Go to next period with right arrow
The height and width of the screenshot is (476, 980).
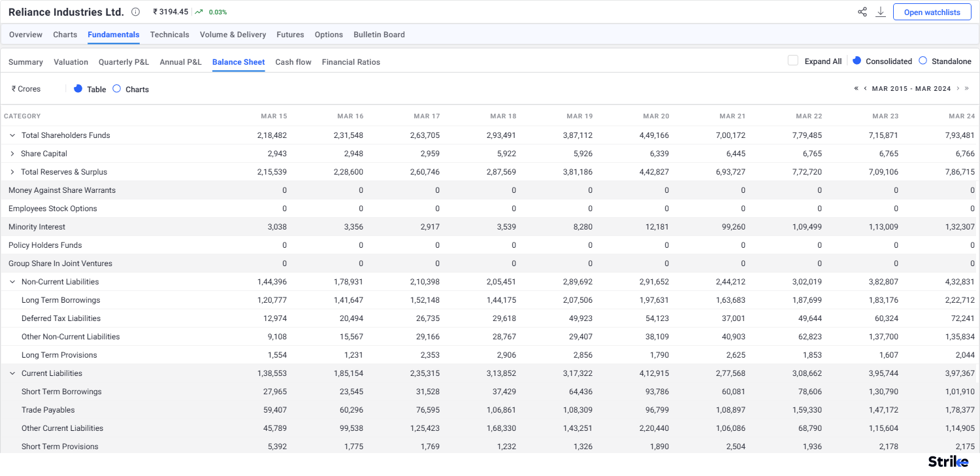point(958,88)
